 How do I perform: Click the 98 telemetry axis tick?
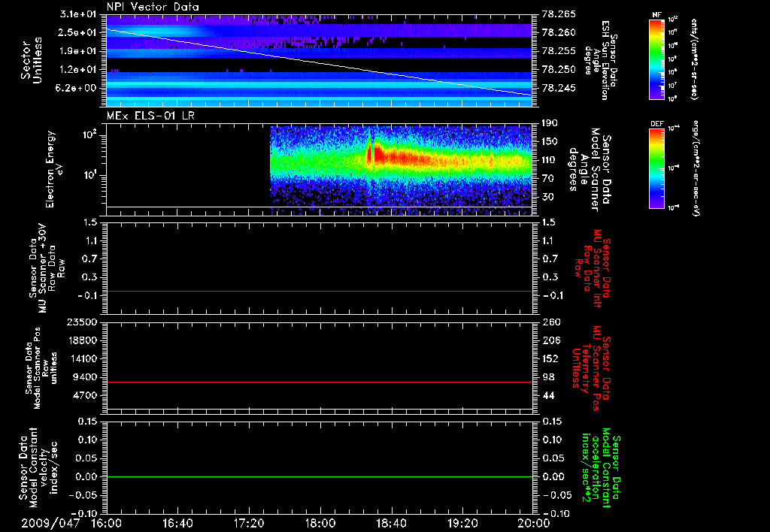tap(548, 377)
